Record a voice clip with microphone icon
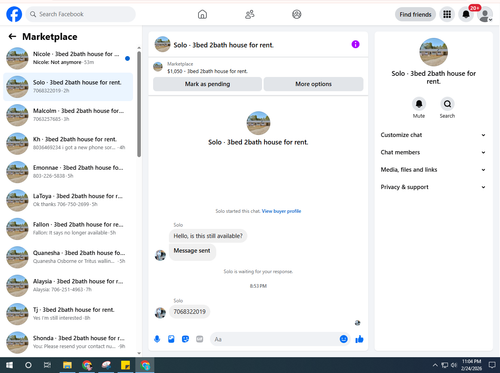Image resolution: width=500 pixels, height=373 pixels. tap(157, 339)
